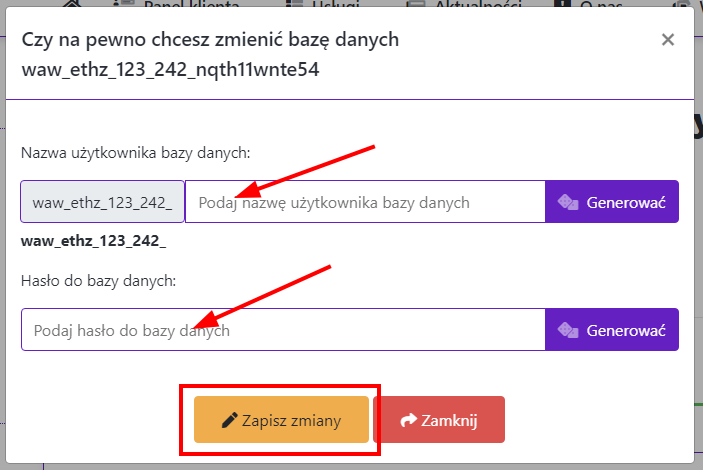
Task: Click the home icon in the top navigation
Action: pyautogui.click(x=73, y=5)
